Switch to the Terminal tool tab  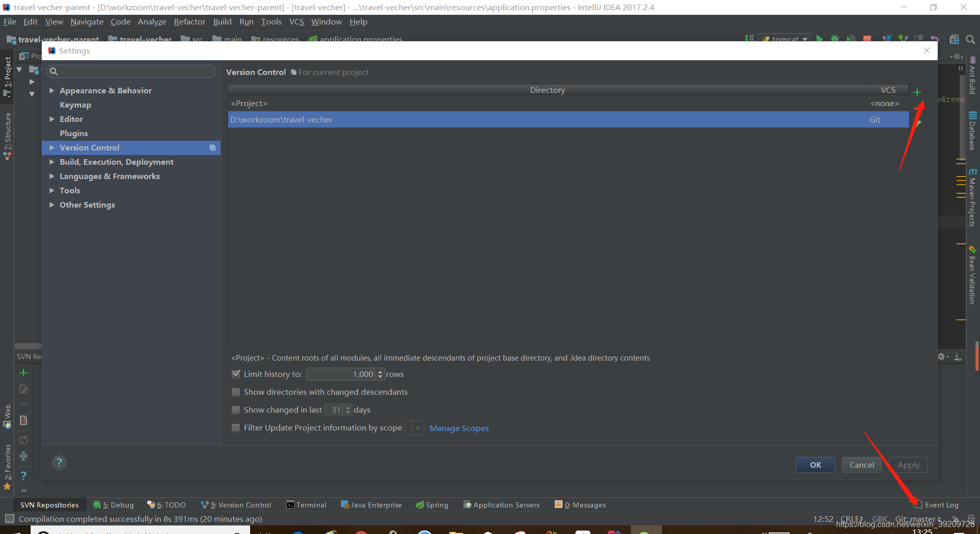click(306, 505)
